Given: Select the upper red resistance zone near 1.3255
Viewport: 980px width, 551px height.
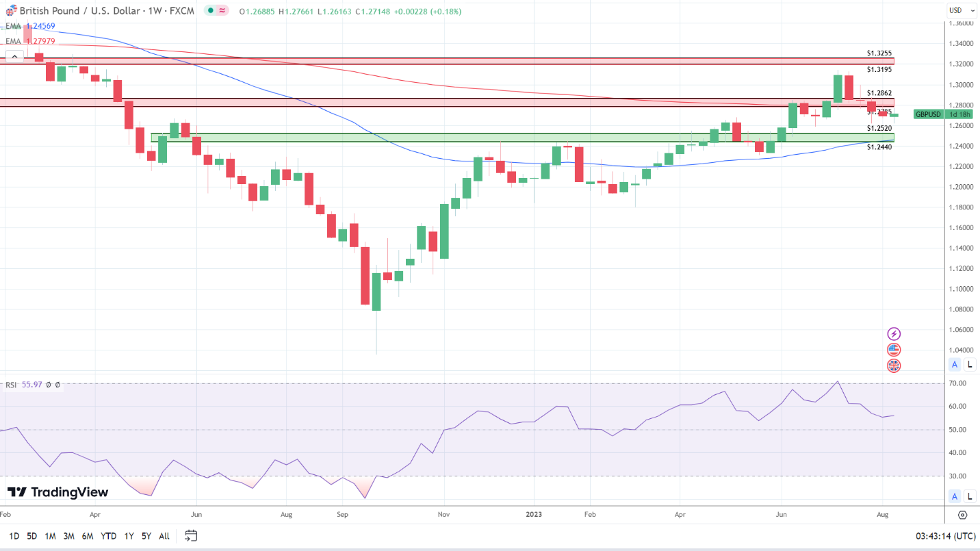Looking at the screenshot, I should click(447, 61).
